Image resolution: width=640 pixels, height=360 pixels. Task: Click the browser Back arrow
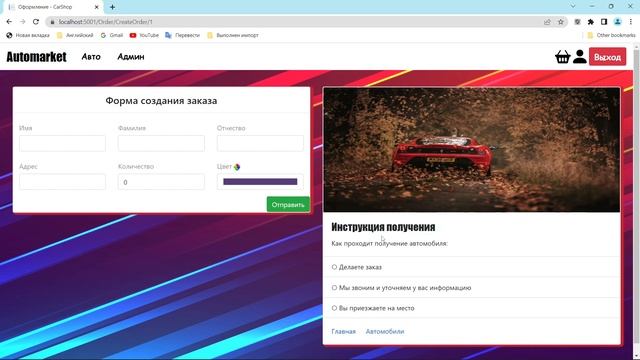[x=9, y=22]
